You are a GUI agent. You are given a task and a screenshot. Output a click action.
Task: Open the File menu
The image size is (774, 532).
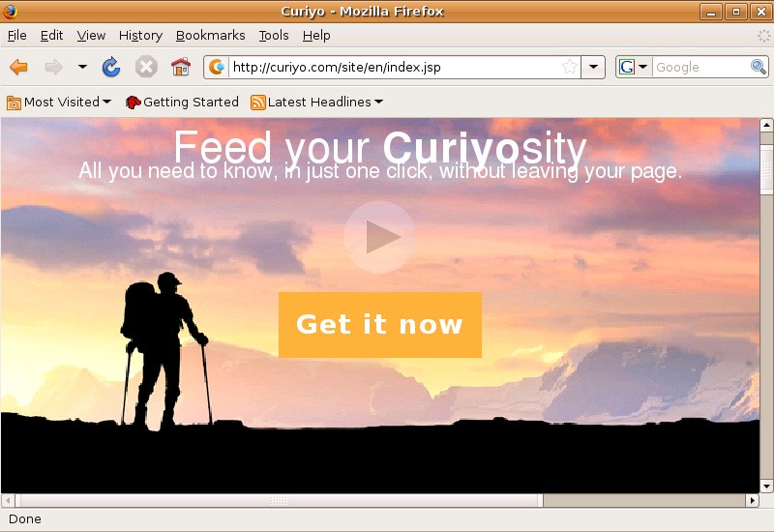(x=16, y=36)
